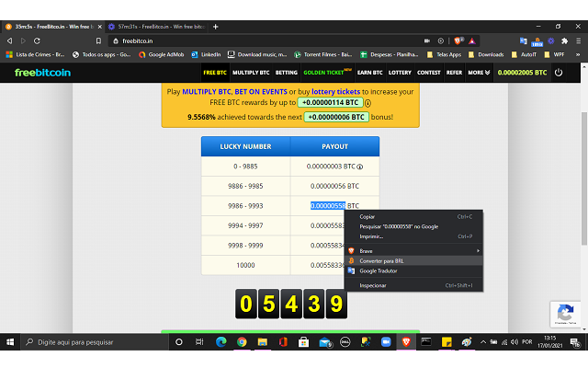
Task: Open a new browser tab
Action: [216, 27]
